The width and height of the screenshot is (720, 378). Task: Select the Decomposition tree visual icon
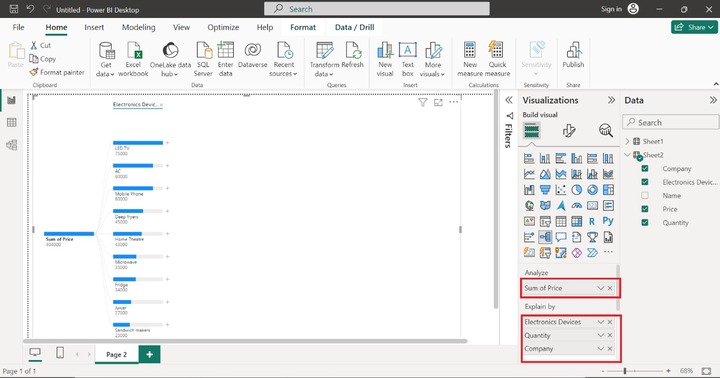point(545,237)
